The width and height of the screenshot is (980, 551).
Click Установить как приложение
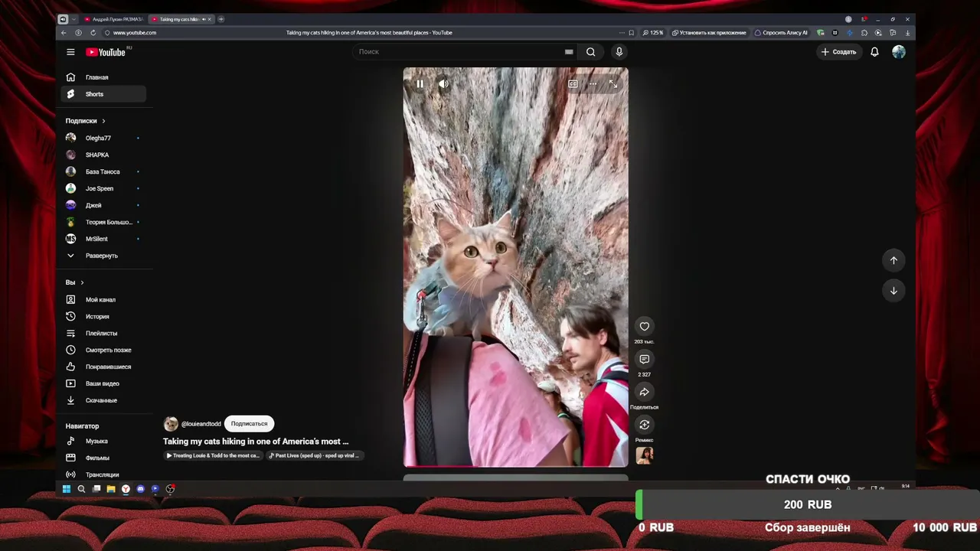pyautogui.click(x=709, y=33)
